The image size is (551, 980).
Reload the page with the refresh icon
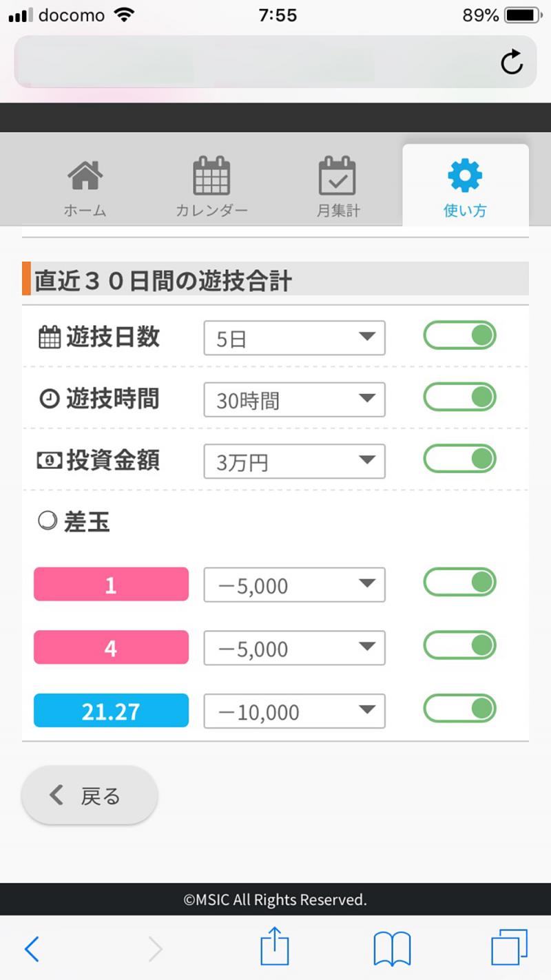tap(512, 62)
